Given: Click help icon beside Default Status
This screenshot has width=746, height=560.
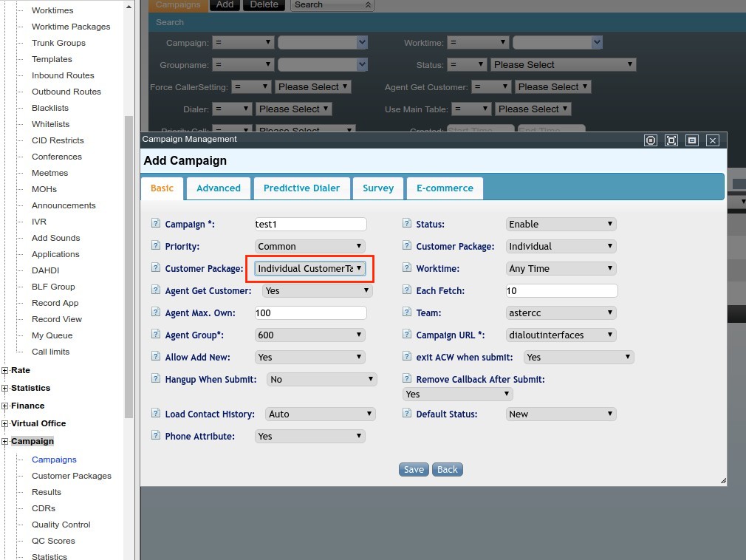Looking at the screenshot, I should pos(407,414).
